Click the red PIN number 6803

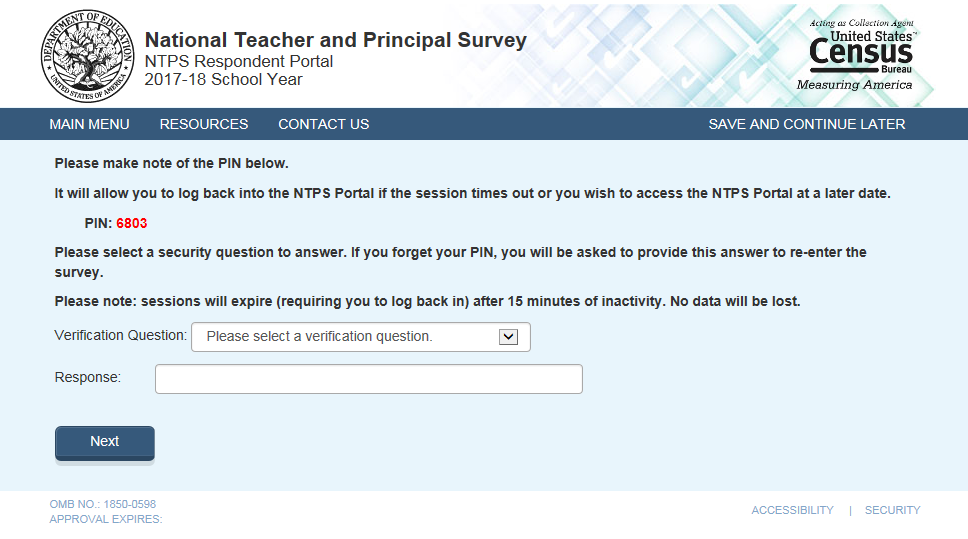point(131,223)
